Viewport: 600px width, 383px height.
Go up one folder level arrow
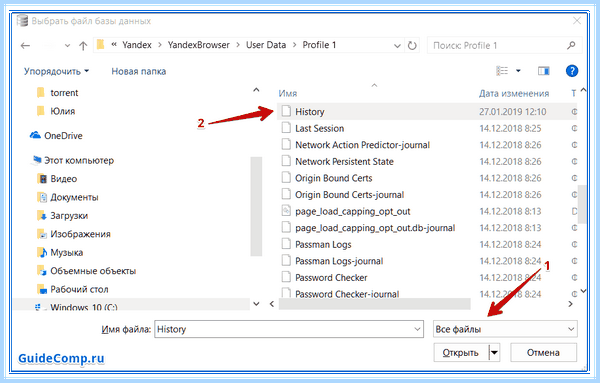(83, 46)
